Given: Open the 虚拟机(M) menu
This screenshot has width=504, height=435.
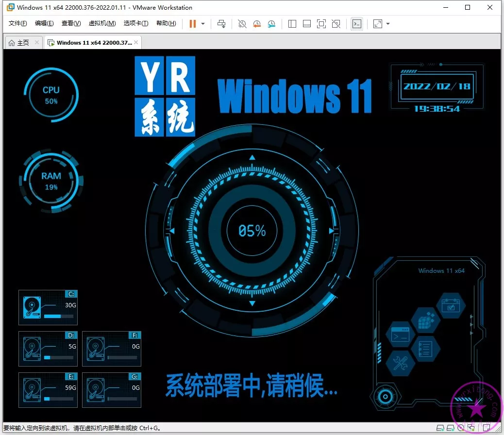Looking at the screenshot, I should point(102,24).
